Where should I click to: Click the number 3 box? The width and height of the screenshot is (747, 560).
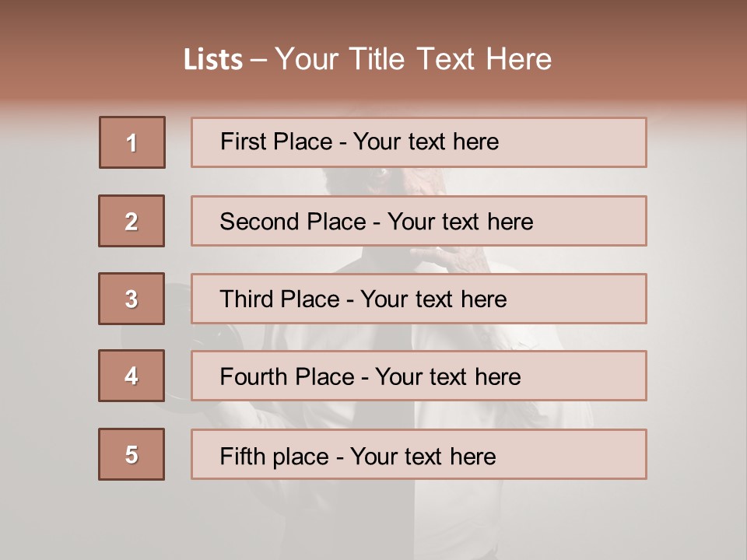point(132,299)
